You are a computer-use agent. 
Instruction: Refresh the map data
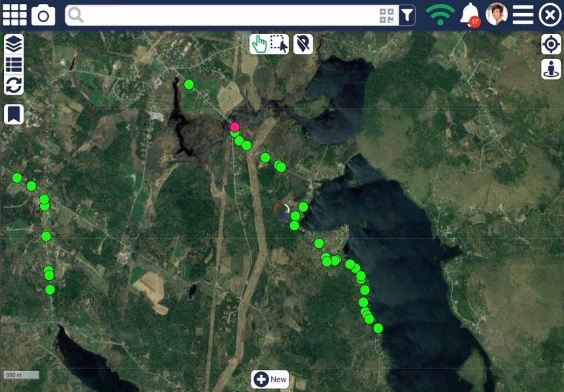14,85
